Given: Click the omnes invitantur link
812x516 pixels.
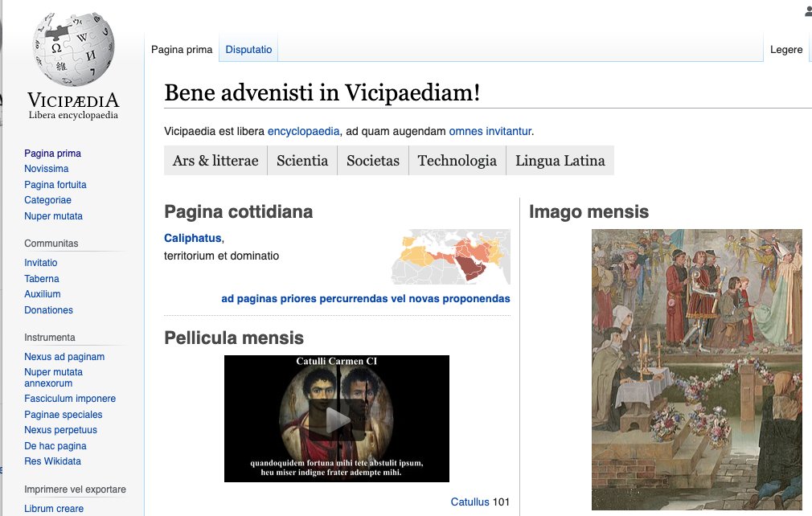Looking at the screenshot, I should point(491,130).
